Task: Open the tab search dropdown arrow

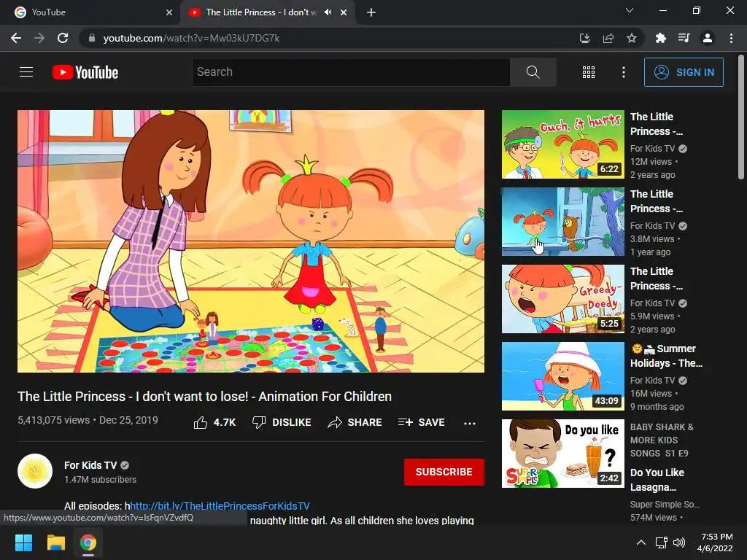Action: click(x=630, y=10)
